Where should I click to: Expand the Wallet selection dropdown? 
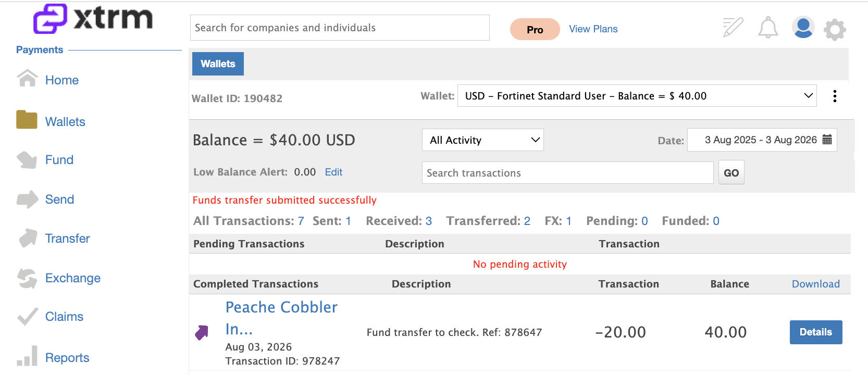click(637, 96)
